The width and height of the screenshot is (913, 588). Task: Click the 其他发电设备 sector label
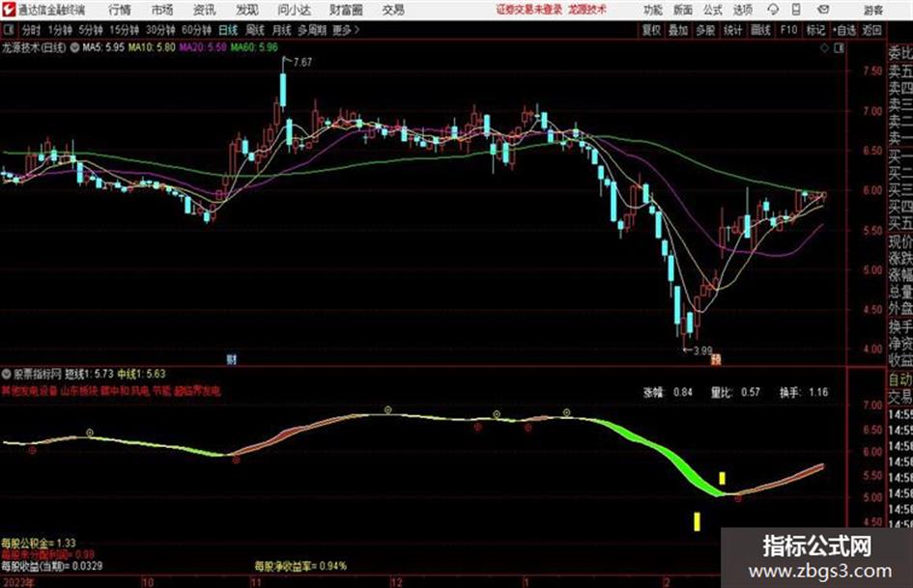(30, 391)
